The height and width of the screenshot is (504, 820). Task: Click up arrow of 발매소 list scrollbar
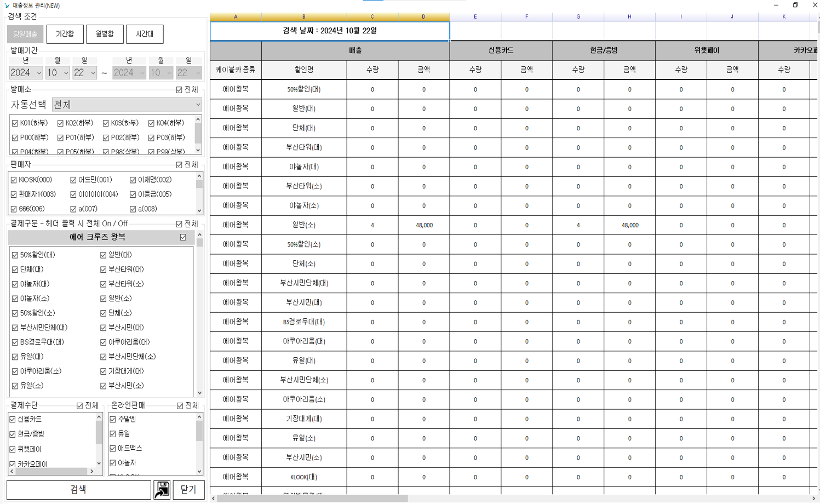(198, 119)
